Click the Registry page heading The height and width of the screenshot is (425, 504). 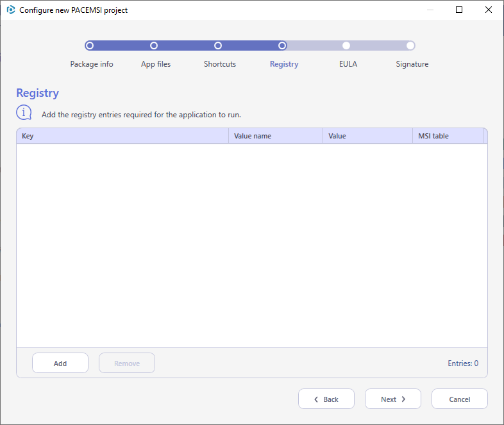38,93
